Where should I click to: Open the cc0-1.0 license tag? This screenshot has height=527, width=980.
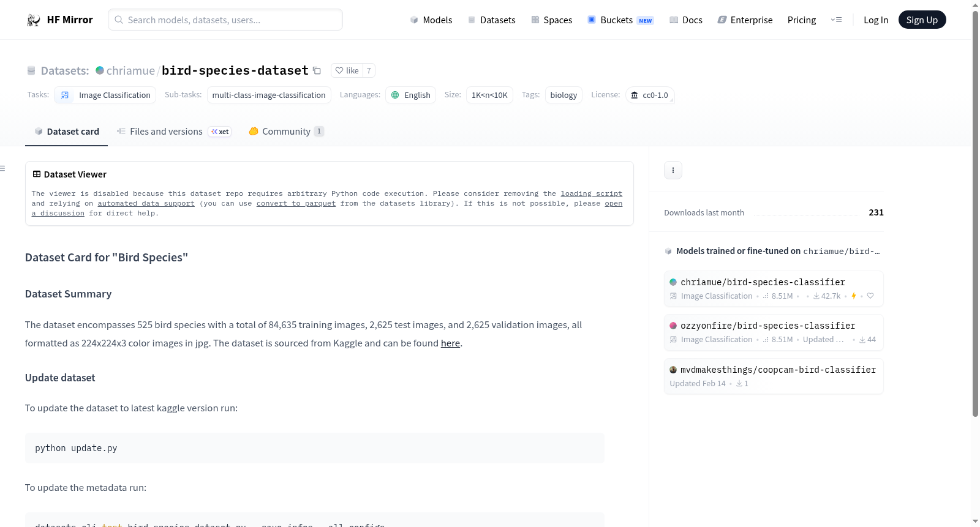coord(650,95)
